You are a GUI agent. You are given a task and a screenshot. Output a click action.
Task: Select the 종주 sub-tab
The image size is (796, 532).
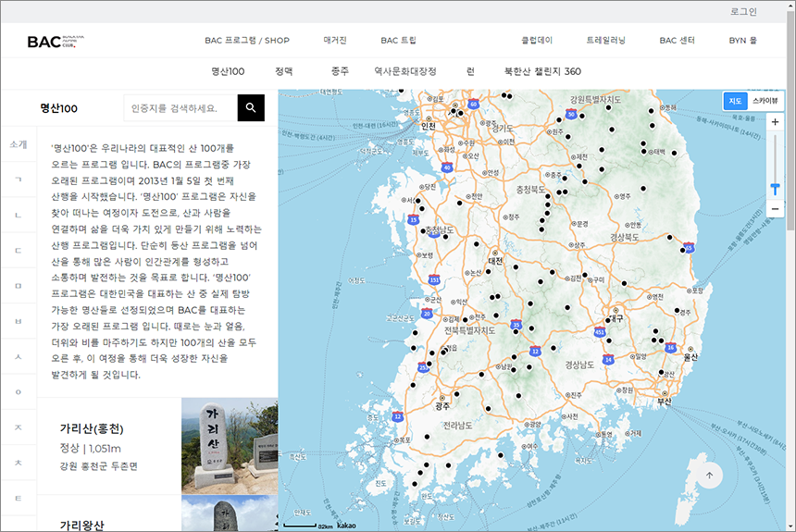(x=340, y=71)
